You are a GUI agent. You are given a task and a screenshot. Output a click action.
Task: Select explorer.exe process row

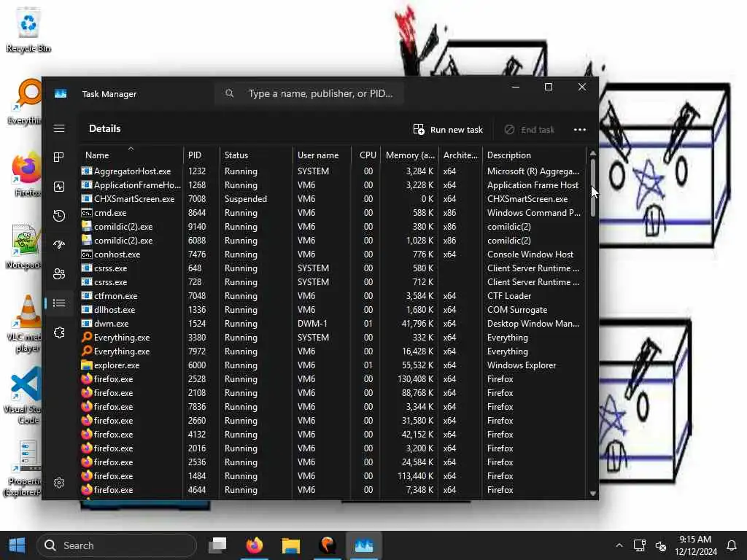tap(333, 365)
